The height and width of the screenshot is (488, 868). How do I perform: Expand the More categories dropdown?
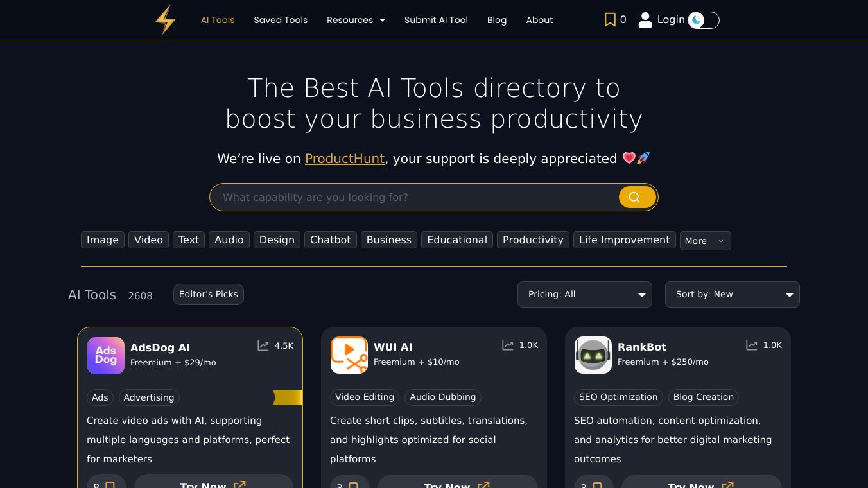pyautogui.click(x=705, y=241)
